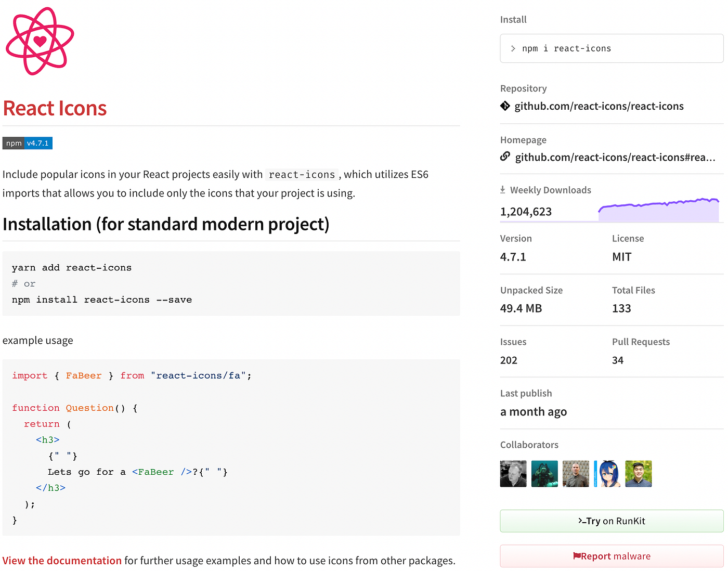Click the weekly downloads arrow icon
728x571 pixels.
(x=503, y=190)
